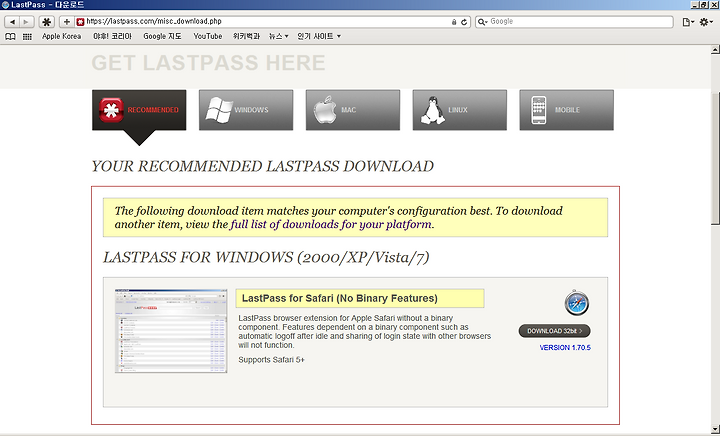The image size is (720, 436).
Task: Click the Supports Safari 5+ text
Action: pos(271,360)
